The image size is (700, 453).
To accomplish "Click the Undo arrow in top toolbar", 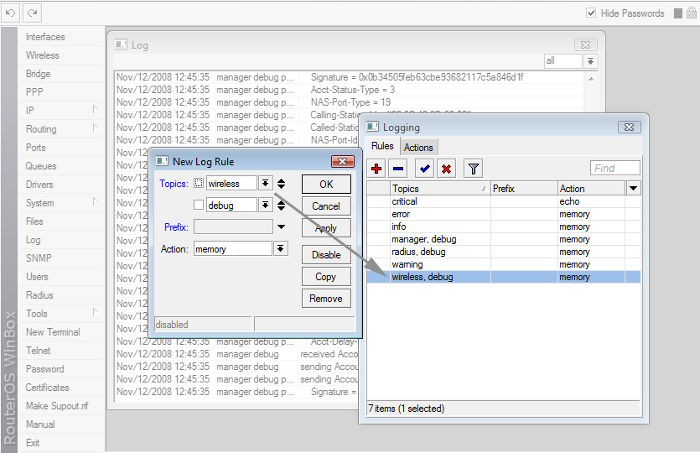I will tap(10, 12).
